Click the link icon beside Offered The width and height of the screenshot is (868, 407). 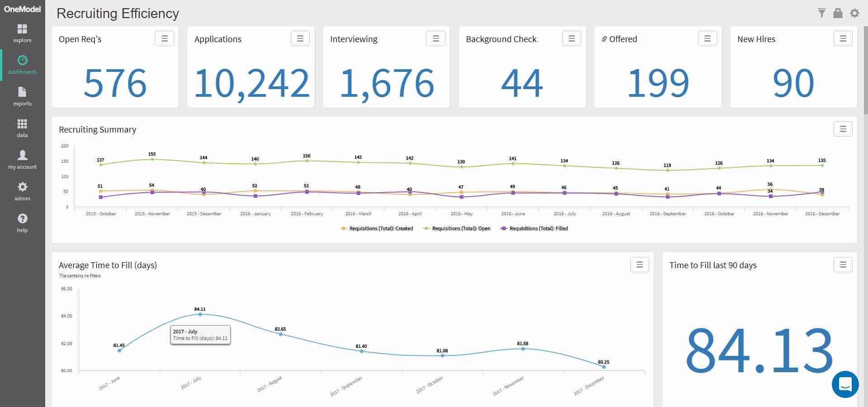604,39
